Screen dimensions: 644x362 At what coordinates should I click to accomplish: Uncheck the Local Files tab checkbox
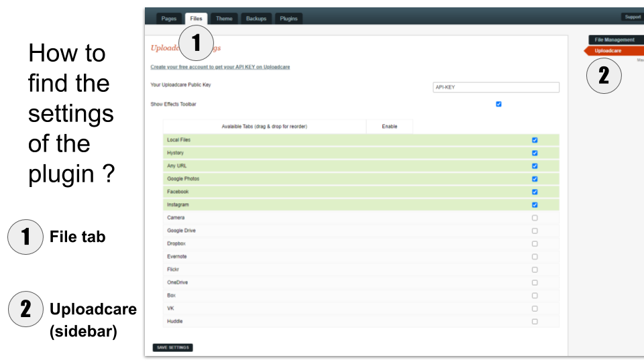[535, 140]
